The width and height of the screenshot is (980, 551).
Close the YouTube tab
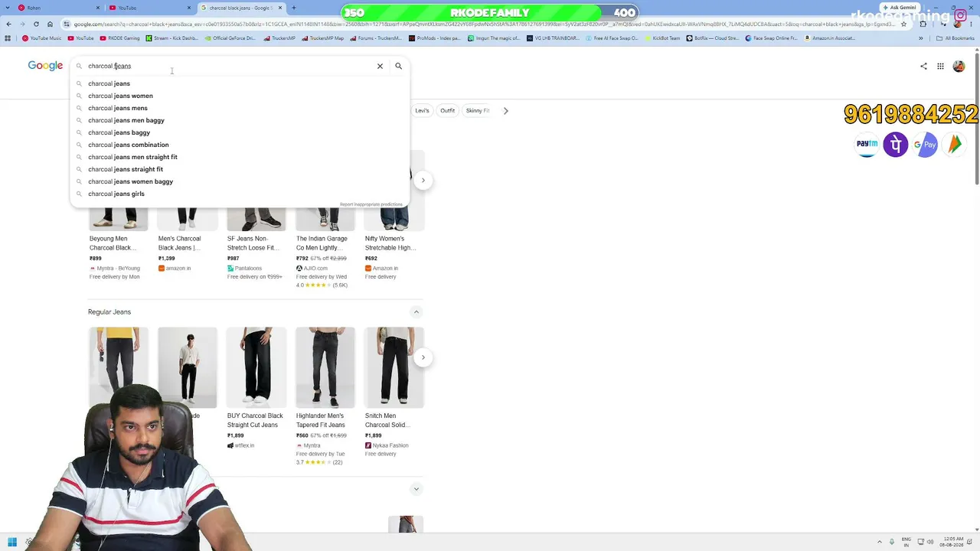(189, 8)
